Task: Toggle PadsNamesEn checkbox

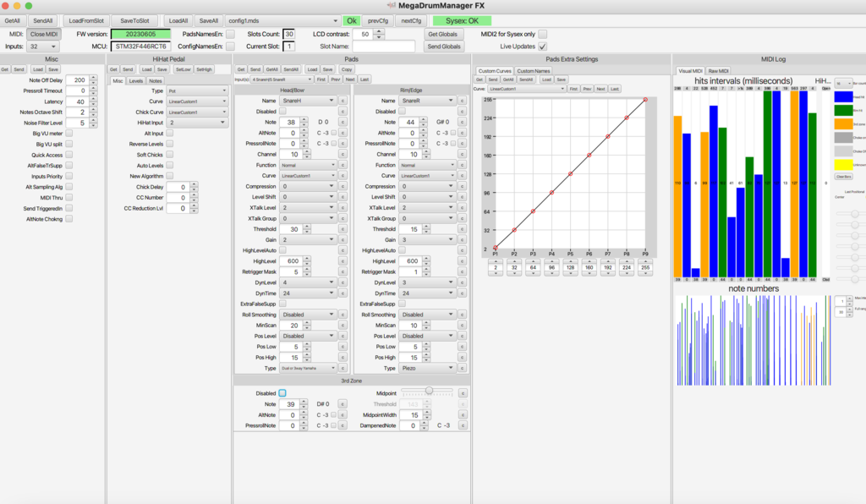Action: point(230,34)
